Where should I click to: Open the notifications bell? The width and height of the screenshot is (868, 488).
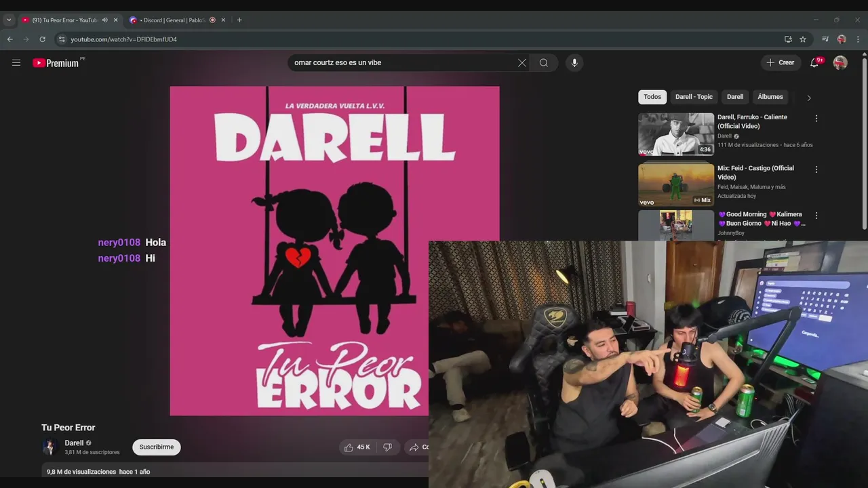[815, 63]
